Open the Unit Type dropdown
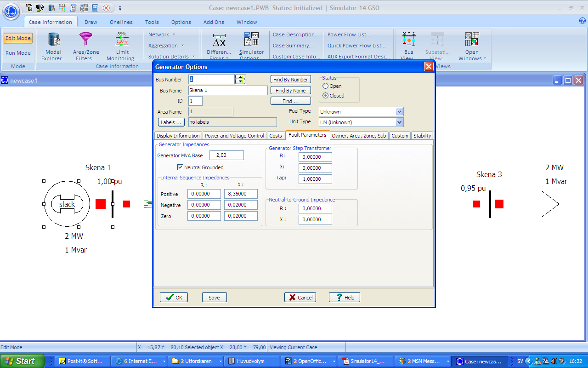This screenshot has height=368, width=588. (399, 122)
